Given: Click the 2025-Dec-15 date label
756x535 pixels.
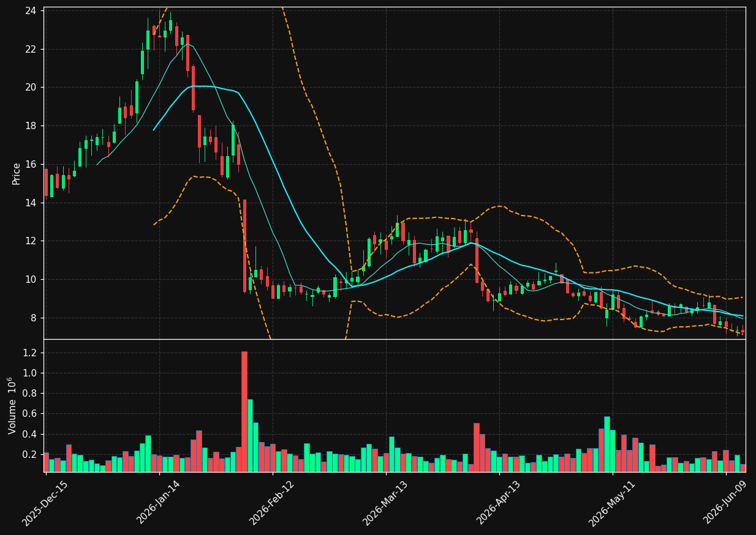Looking at the screenshot, I should coord(45,503).
